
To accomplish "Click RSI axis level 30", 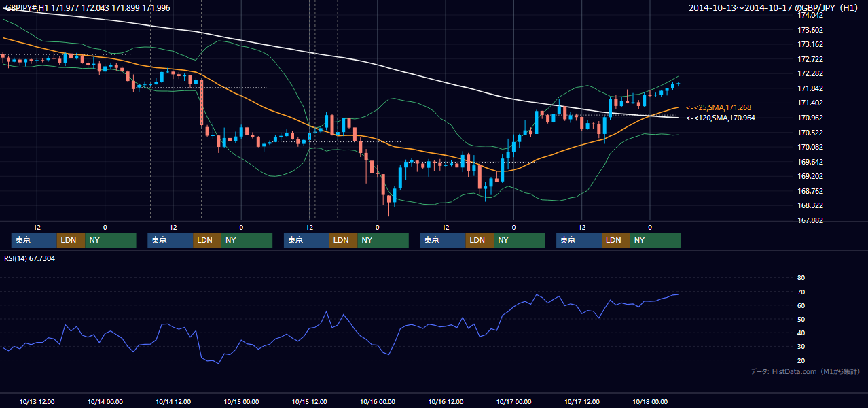I will point(801,346).
